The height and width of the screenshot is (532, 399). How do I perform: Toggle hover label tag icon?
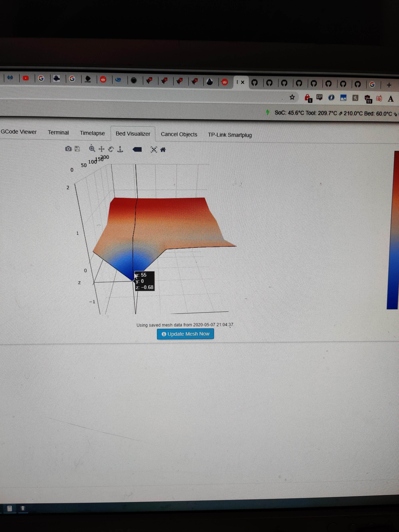137,150
